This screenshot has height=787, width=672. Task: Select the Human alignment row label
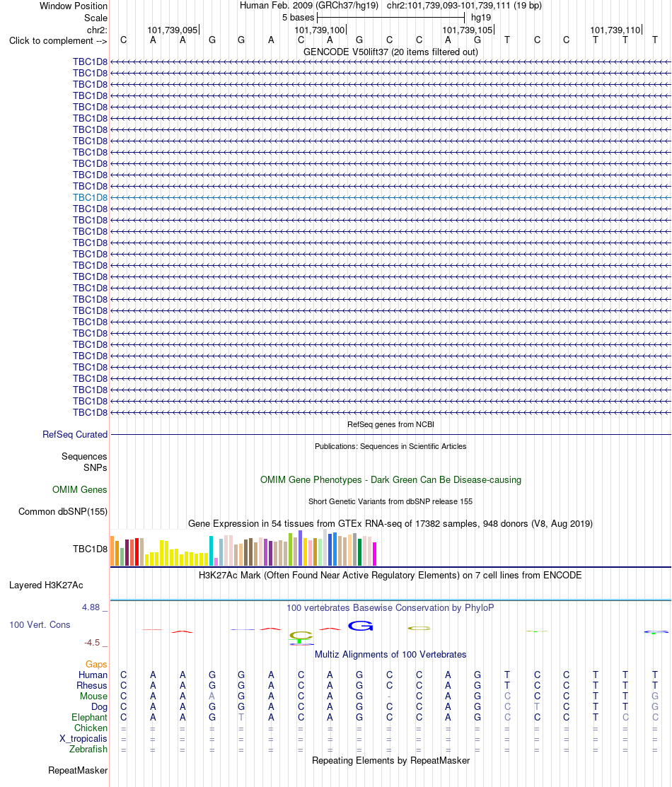(x=93, y=675)
